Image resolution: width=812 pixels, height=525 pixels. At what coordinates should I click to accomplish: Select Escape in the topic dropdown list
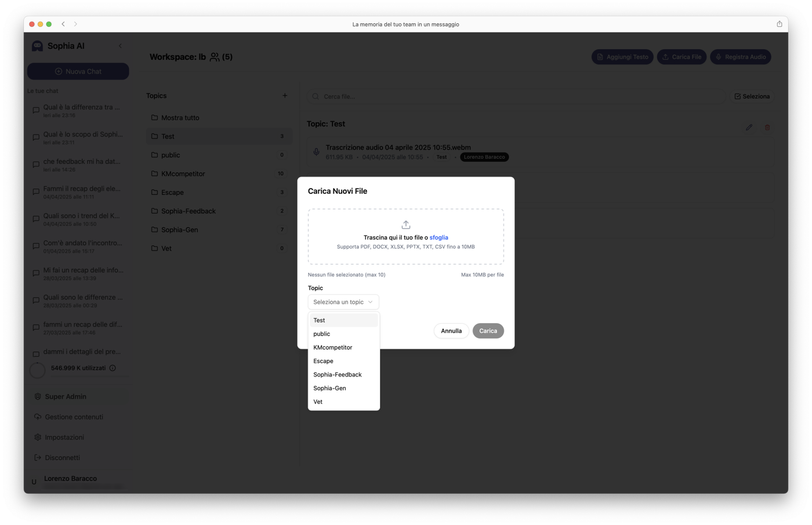[343, 361]
